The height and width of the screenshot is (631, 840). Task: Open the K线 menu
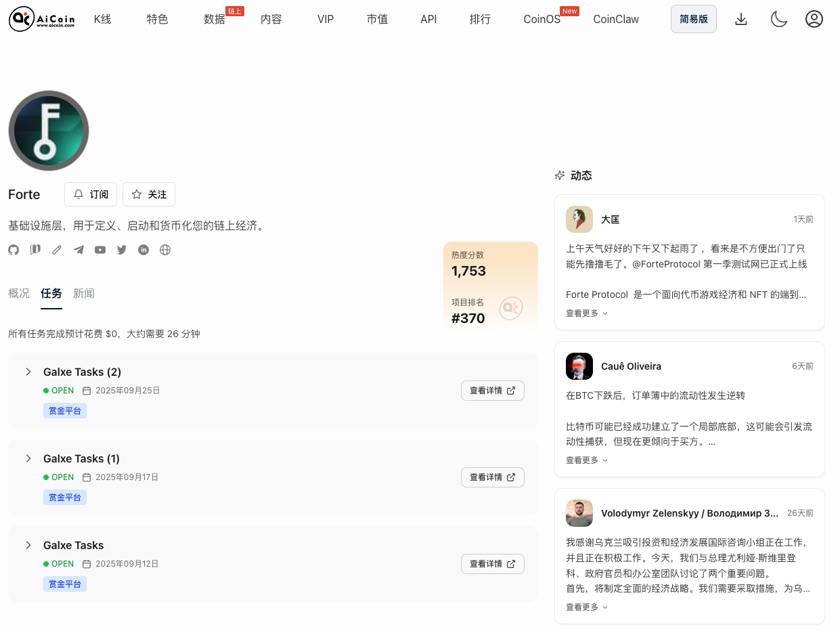(103, 19)
